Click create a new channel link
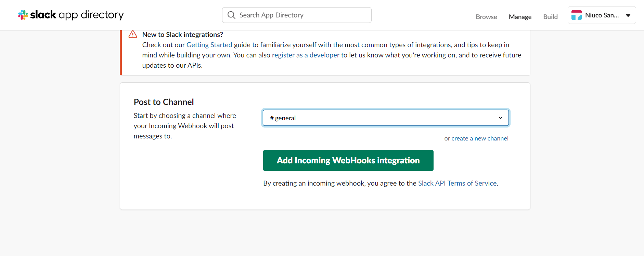 pos(480,138)
